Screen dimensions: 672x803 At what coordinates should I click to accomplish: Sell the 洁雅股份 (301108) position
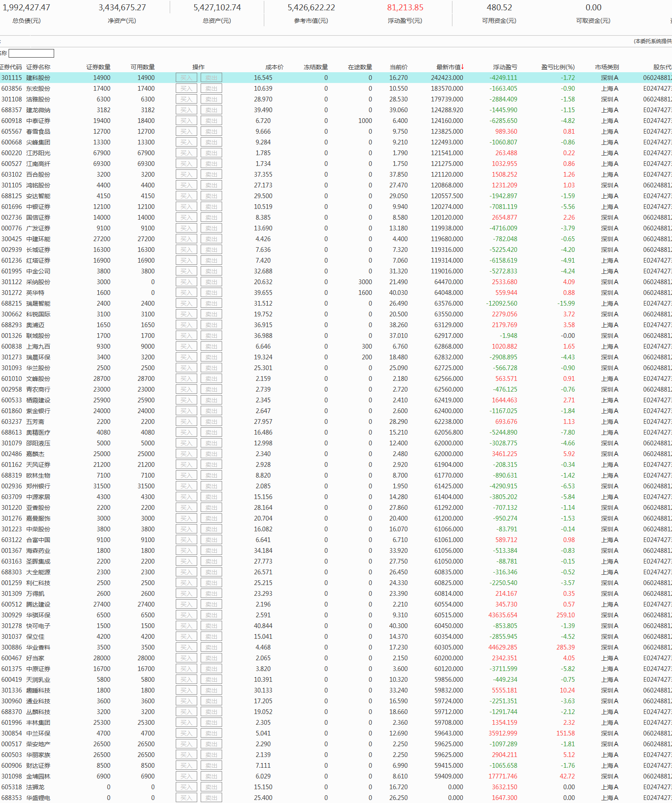(211, 99)
